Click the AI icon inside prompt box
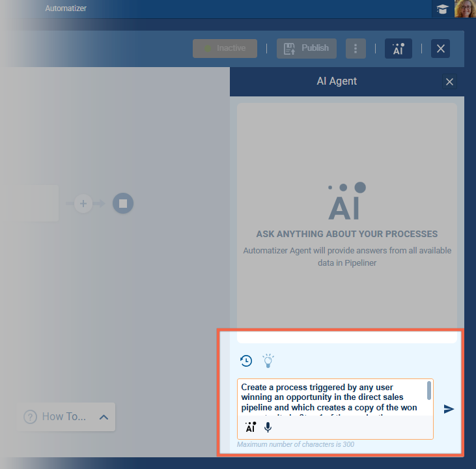The width and height of the screenshot is (476, 469). pyautogui.click(x=251, y=427)
